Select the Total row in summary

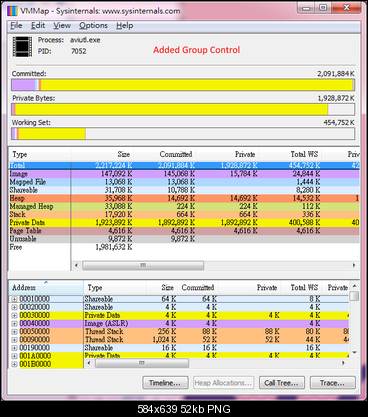coord(184,166)
